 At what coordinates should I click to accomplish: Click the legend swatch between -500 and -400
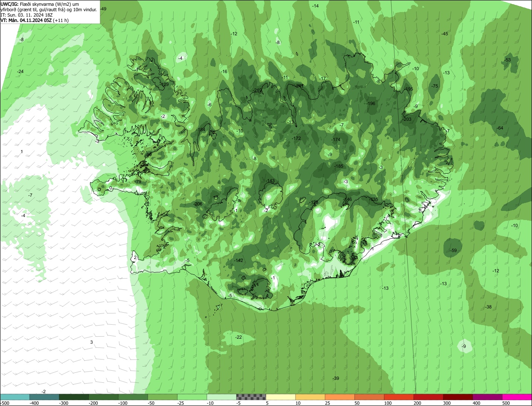click(15, 397)
